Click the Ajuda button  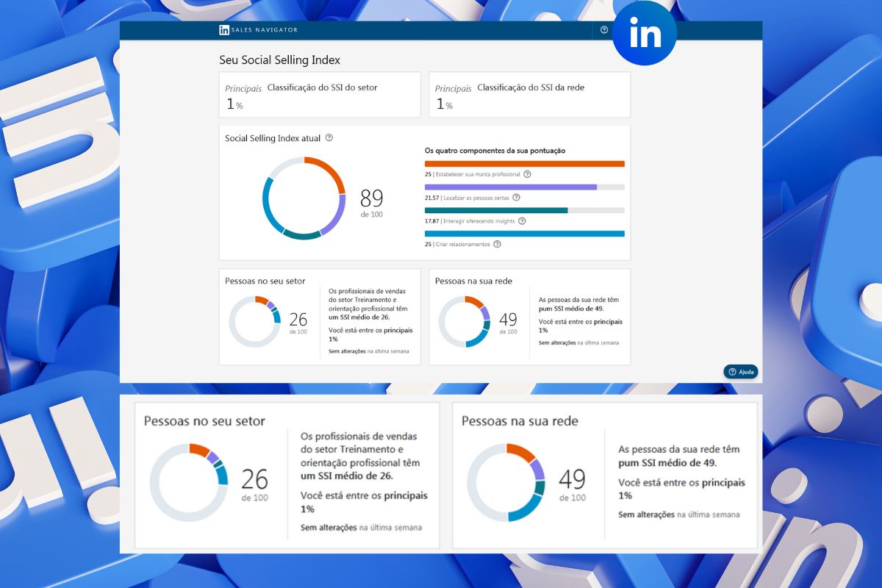742,372
